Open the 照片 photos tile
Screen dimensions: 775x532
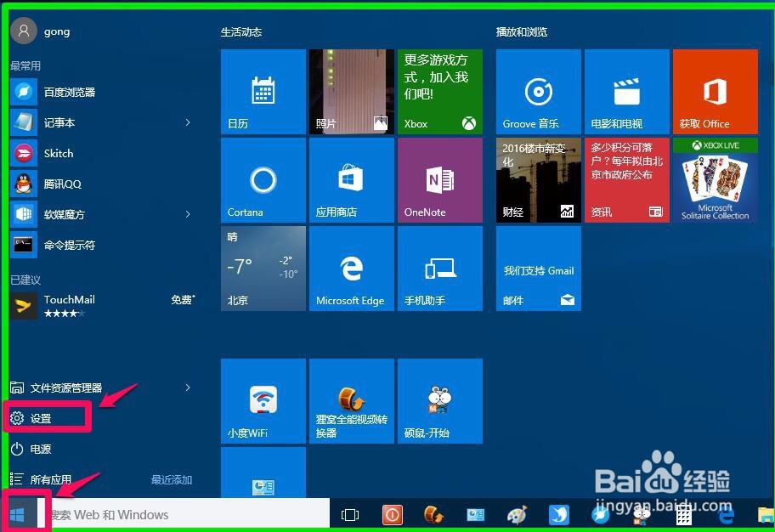(352, 92)
